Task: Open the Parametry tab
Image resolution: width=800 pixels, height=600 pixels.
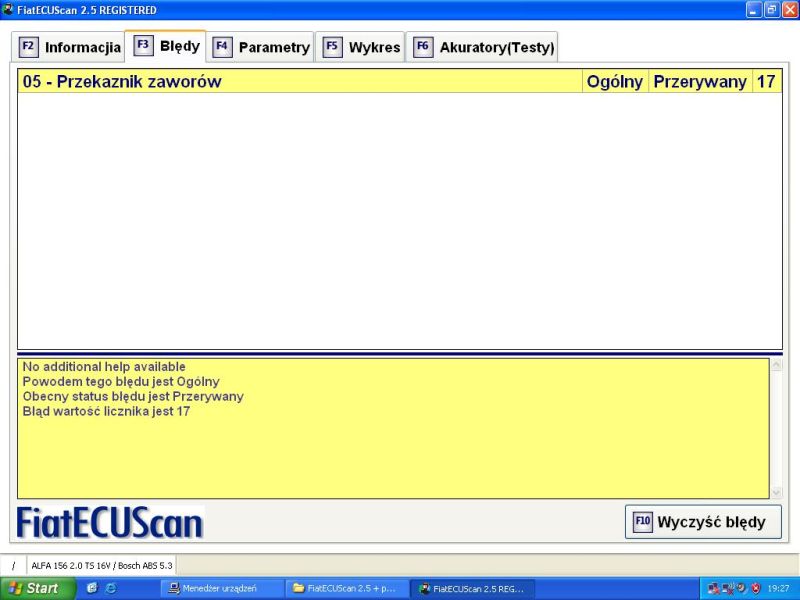Action: 260,47
